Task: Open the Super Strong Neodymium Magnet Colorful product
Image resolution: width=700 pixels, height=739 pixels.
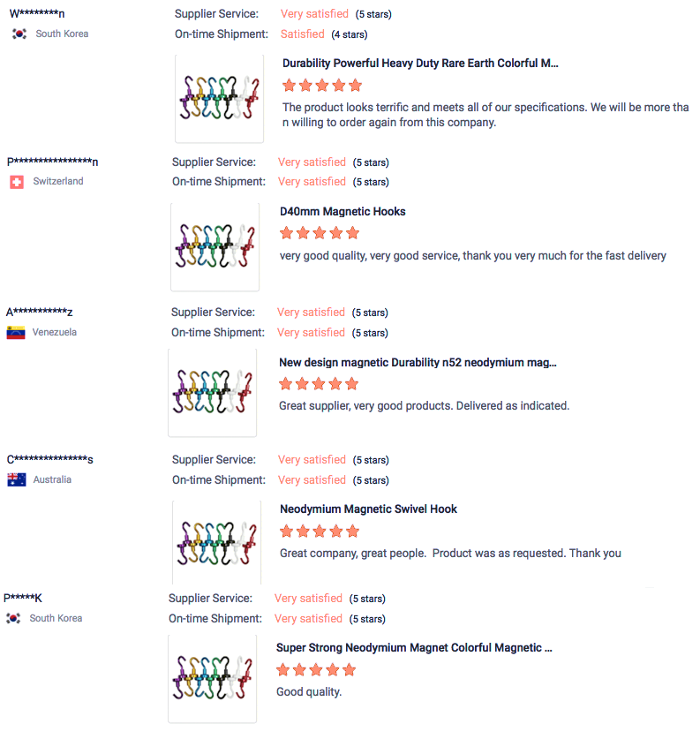Action: pos(414,648)
